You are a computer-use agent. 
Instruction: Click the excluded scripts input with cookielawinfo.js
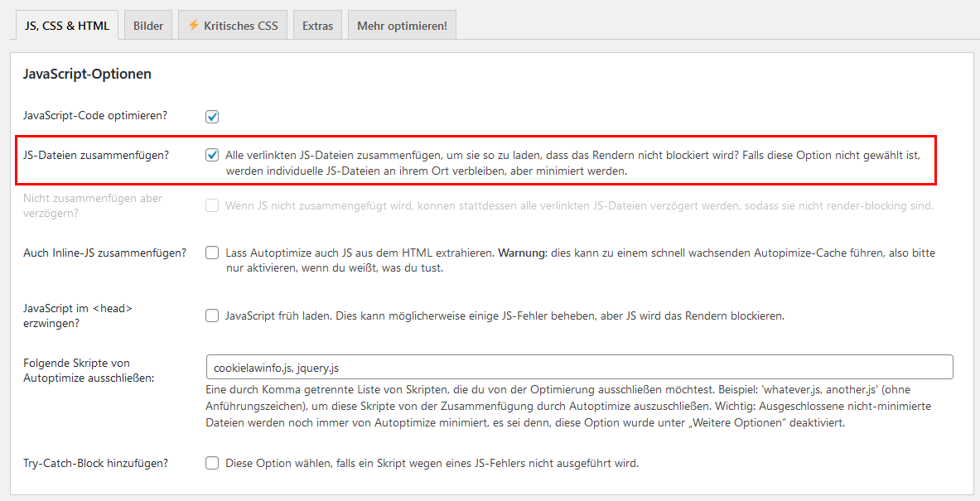pyautogui.click(x=579, y=368)
